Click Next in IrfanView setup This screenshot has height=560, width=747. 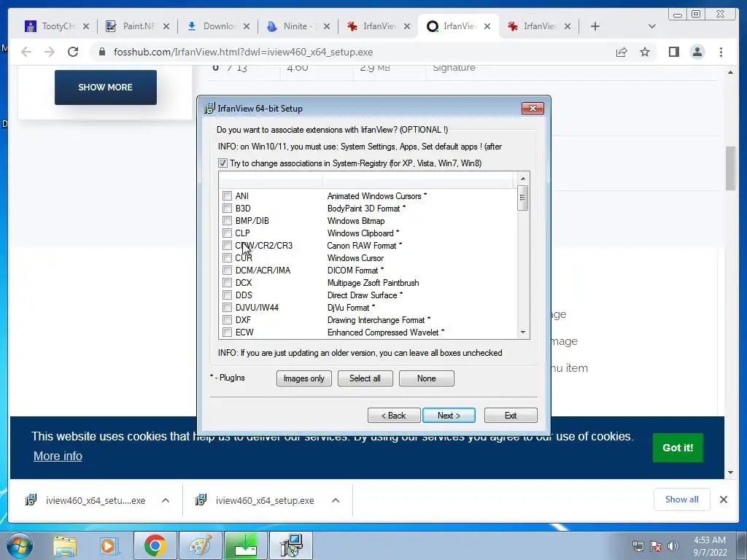(x=449, y=415)
